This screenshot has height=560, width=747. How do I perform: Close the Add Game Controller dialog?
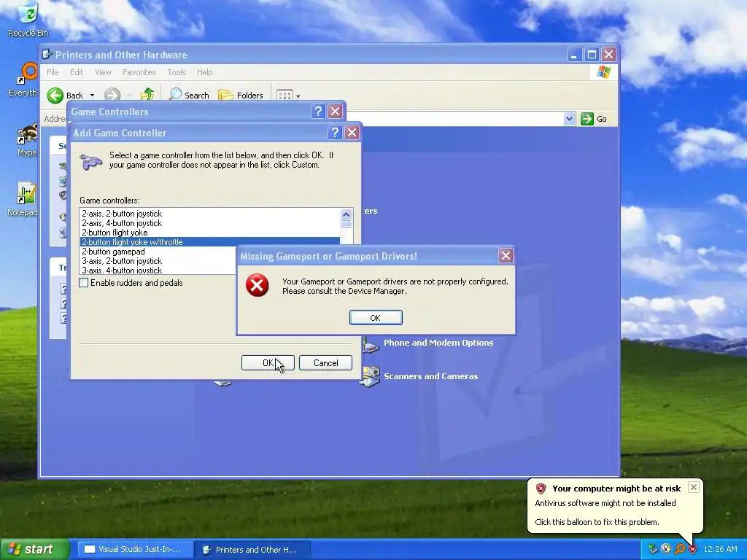point(352,133)
